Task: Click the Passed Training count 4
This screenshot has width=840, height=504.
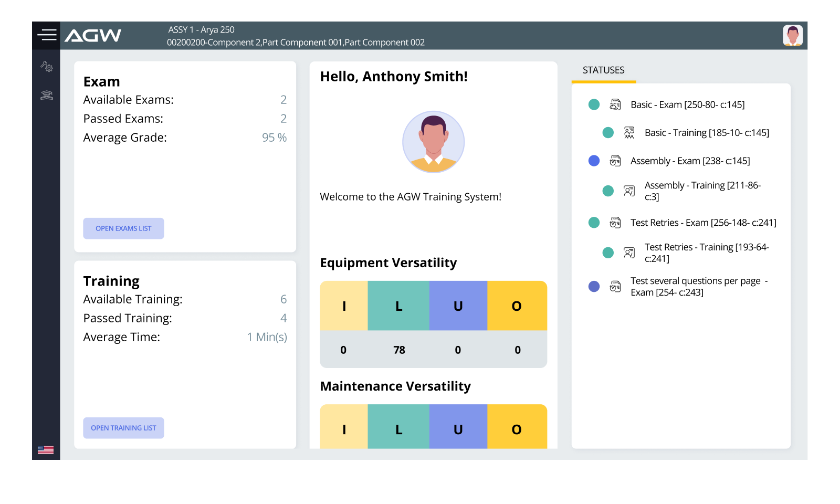Action: click(x=283, y=318)
